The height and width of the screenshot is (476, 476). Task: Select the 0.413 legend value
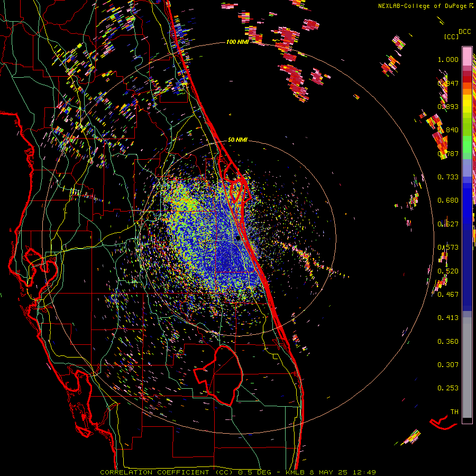point(448,318)
